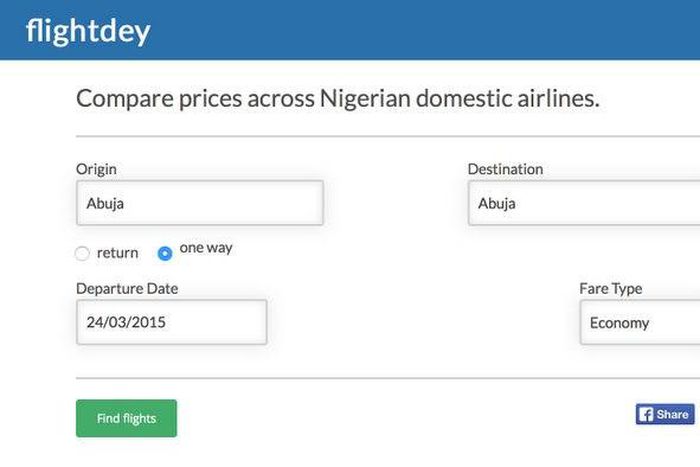700x467 pixels.
Task: Select the one way radio button
Action: (165, 253)
